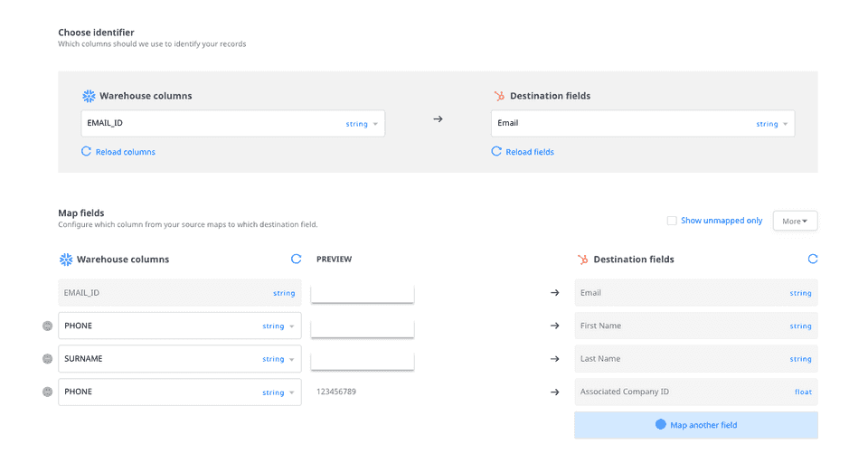Select the Associated Company ID destination field
868x463 pixels.
point(695,392)
